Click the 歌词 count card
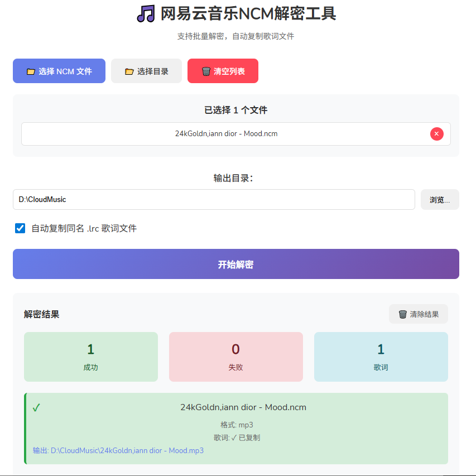Viewport: 476px width, 476px height. (x=381, y=357)
